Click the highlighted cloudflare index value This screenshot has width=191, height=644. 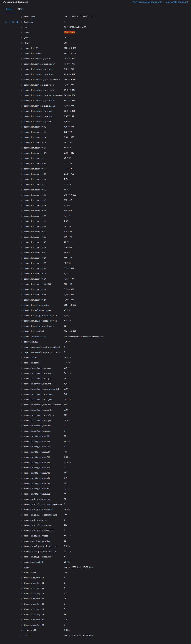click(x=70, y=32)
